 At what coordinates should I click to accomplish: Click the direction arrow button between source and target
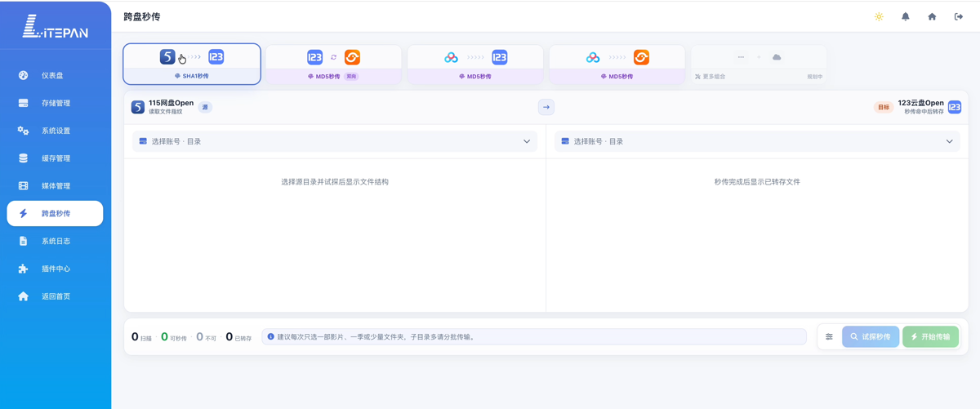546,107
